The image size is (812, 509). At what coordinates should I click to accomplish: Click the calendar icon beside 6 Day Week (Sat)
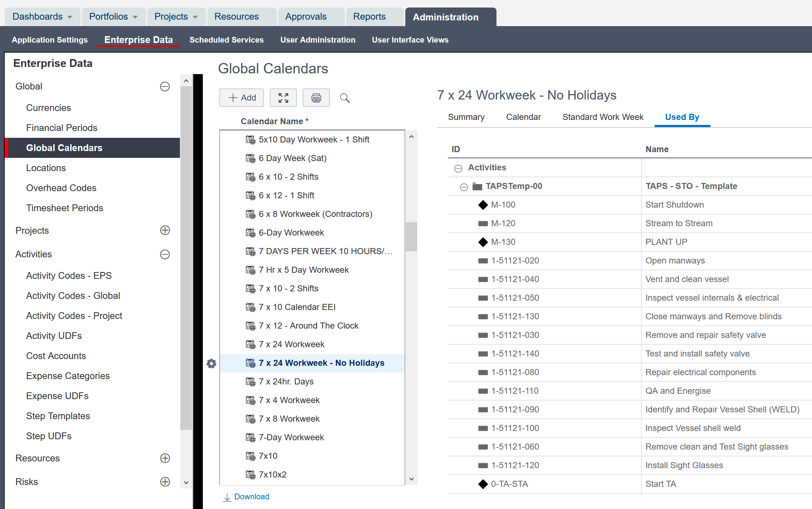[250, 158]
